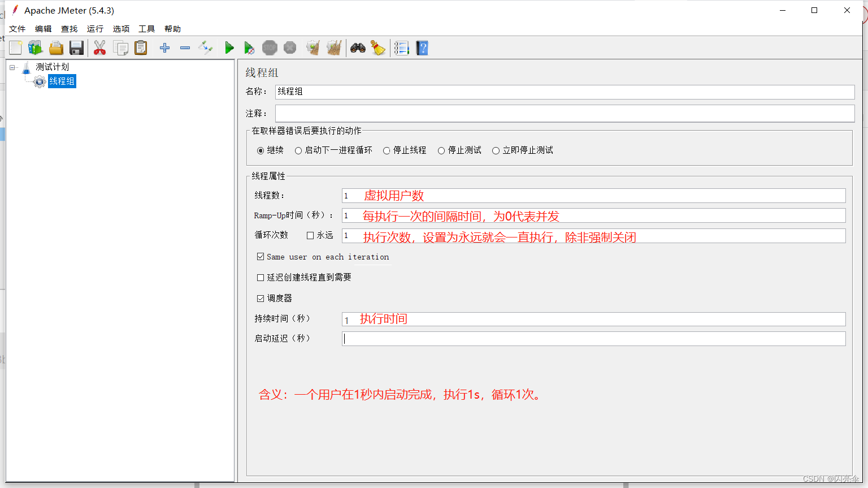The width and height of the screenshot is (868, 488).
Task: Open the Function Helper list icon
Action: 402,48
